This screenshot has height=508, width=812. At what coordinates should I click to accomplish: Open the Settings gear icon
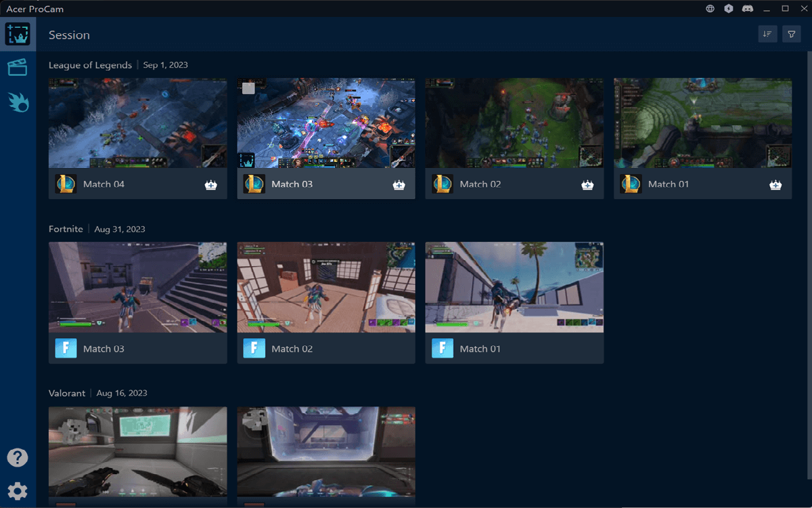coord(18,491)
